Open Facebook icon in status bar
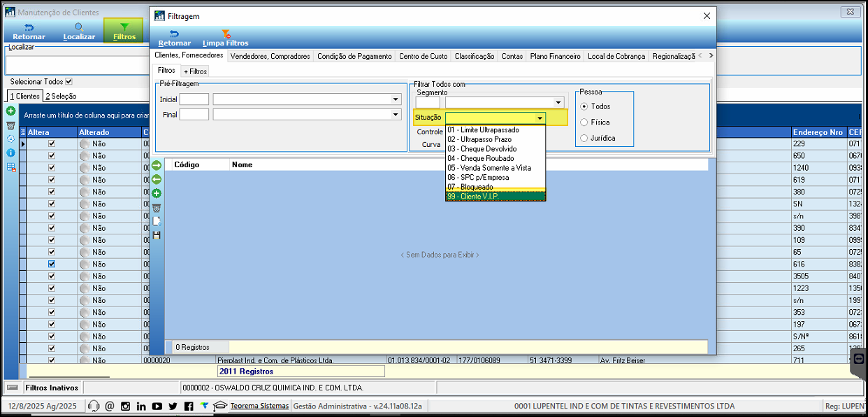The image size is (868, 417). tap(189, 406)
